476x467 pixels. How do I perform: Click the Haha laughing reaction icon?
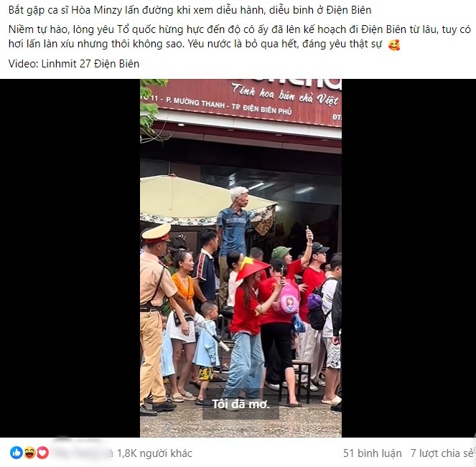tap(29, 453)
